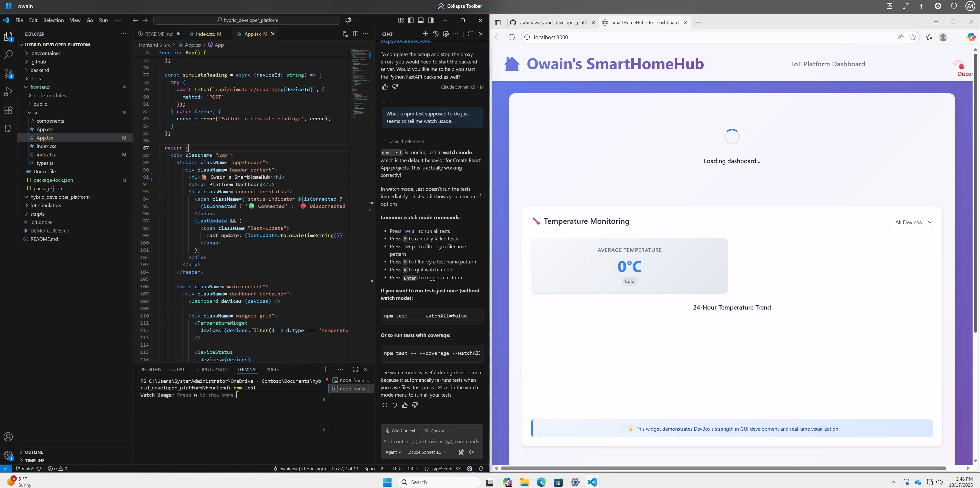The image size is (980, 488).
Task: Click the Add Context button in chat
Action: coord(402,430)
